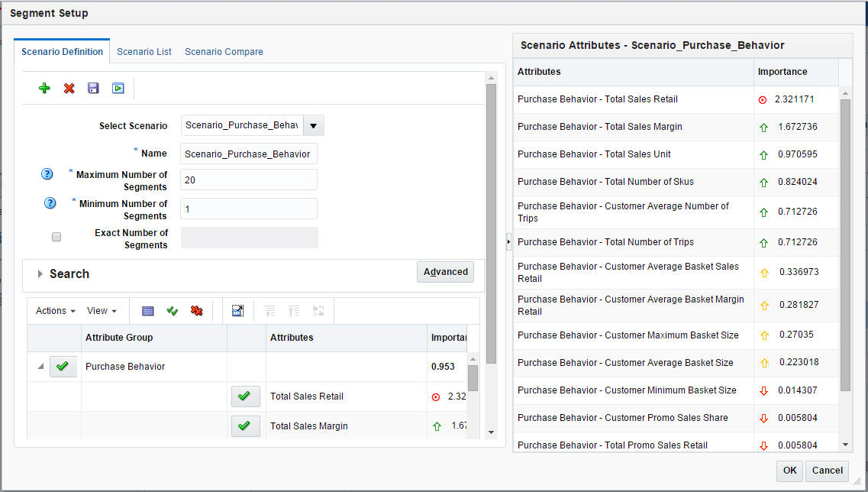
Task: Click the detach table icon
Action: point(237,311)
